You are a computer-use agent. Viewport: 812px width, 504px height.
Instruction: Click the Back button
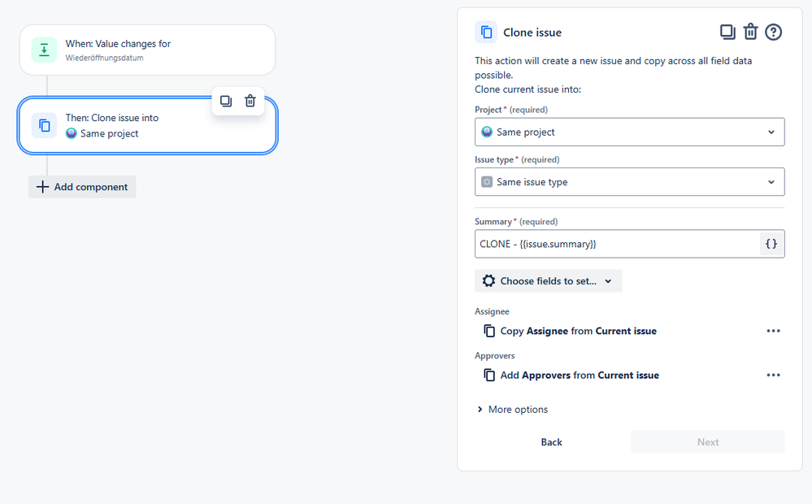552,442
